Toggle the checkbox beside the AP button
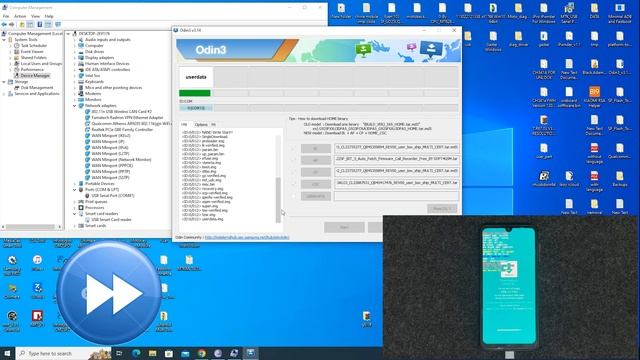Viewport: 640px width, 360px height. [293, 160]
